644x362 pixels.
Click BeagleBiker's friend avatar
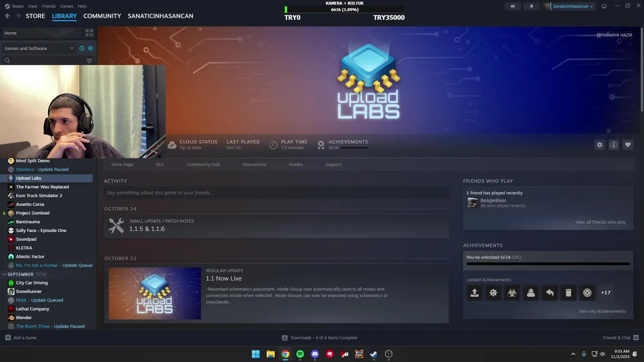coord(472,203)
